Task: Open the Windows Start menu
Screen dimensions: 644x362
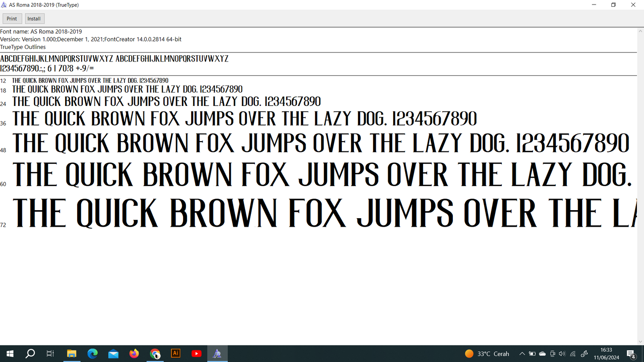Action: (x=10, y=354)
